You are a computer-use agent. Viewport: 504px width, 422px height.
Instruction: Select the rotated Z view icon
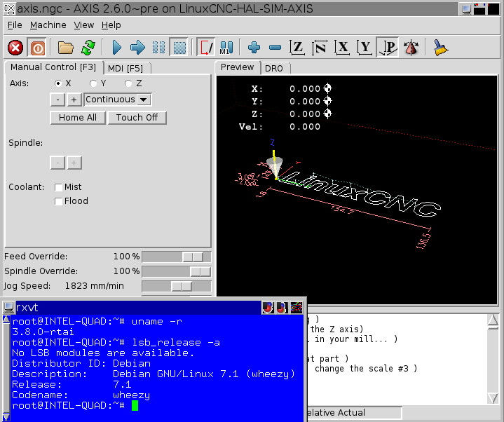[x=320, y=48]
